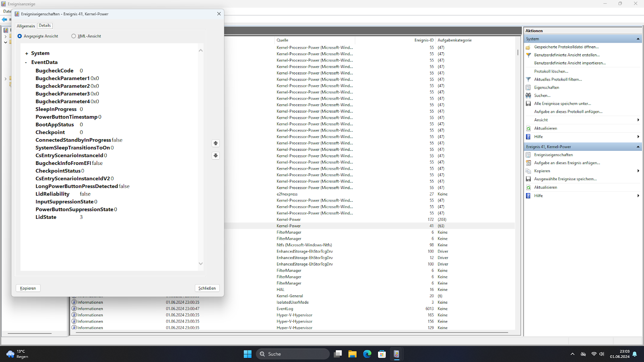Screen dimensions: 644x362
Task: Click Ereignisanzeige taskbar icon
Action: click(396, 354)
